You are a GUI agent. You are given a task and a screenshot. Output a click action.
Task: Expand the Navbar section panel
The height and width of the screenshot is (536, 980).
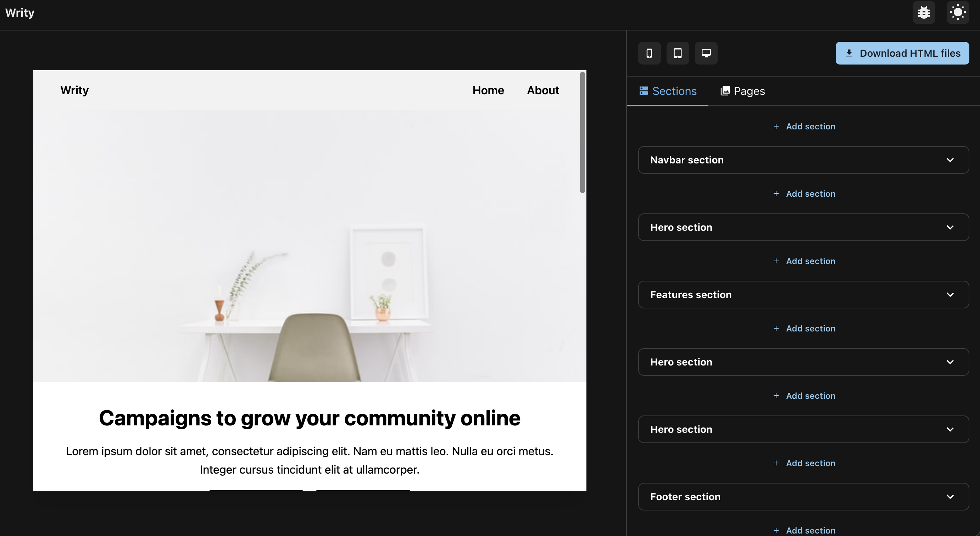803,160
